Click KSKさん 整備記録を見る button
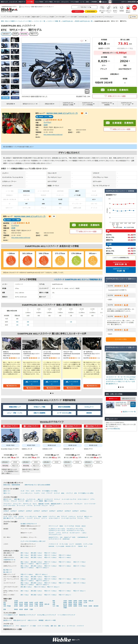Screen dimensions: 138x644 tap(11, 386)
